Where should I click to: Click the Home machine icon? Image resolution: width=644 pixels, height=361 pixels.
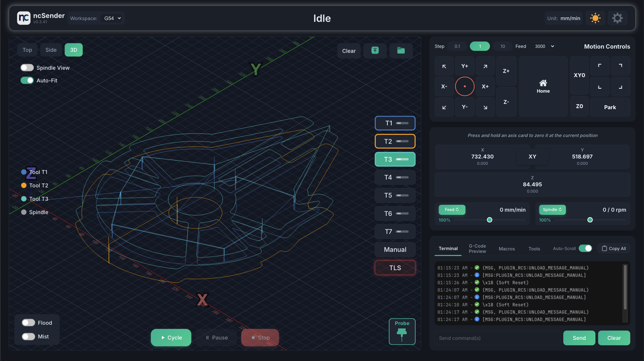click(x=543, y=86)
